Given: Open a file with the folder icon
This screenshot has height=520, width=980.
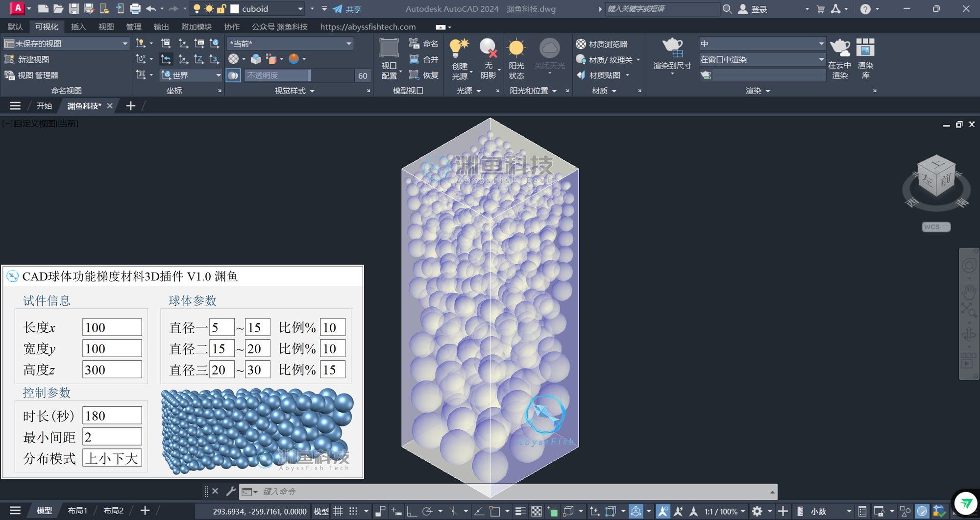Looking at the screenshot, I should (58, 8).
